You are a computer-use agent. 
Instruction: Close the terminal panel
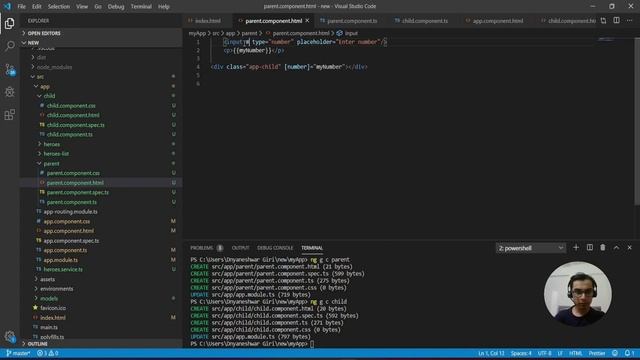pos(629,248)
